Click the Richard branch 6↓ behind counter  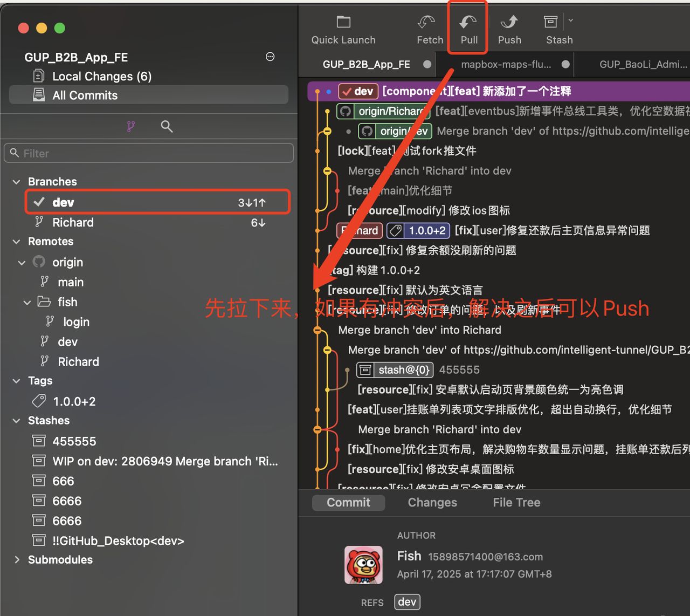(258, 223)
